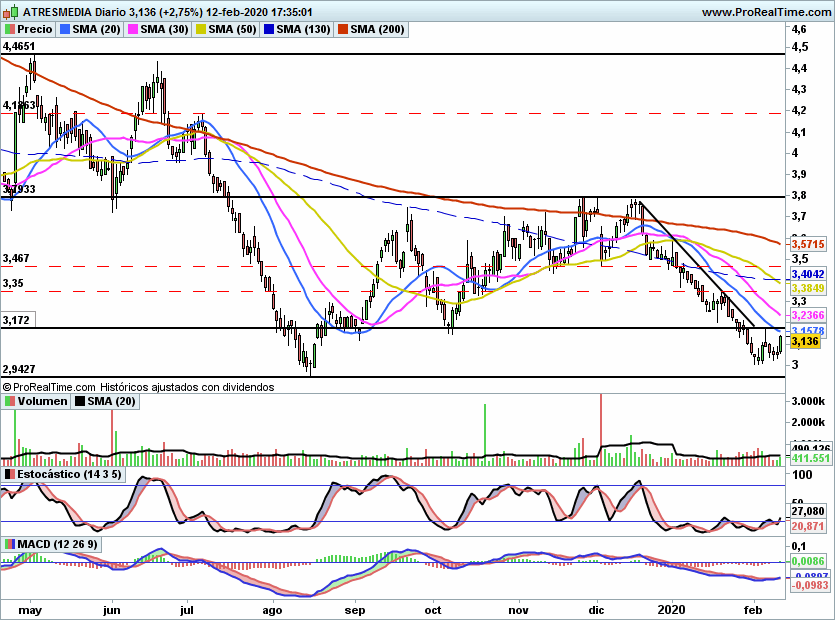The height and width of the screenshot is (620, 835).
Task: Select the jul label on the time axis
Action: tap(186, 610)
